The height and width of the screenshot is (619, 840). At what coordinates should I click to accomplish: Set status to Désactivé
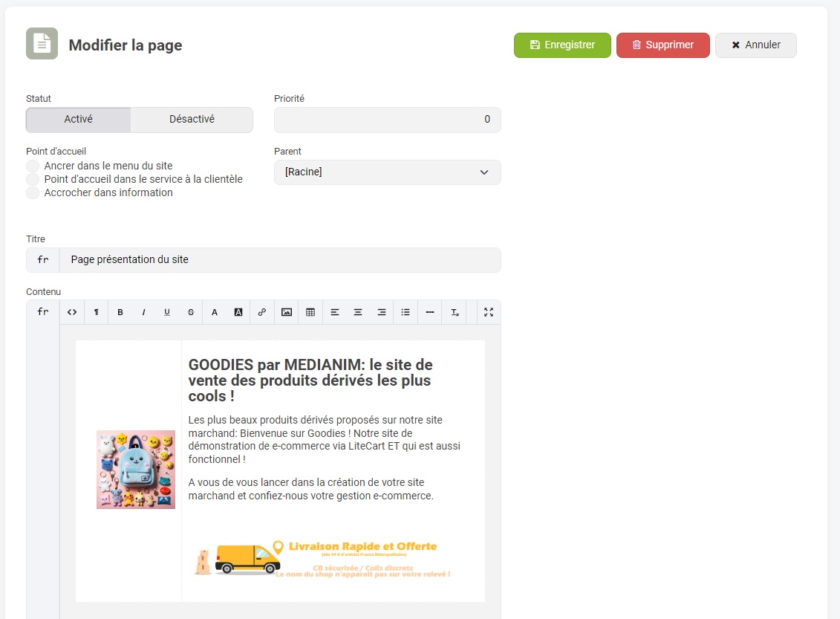[x=192, y=120]
